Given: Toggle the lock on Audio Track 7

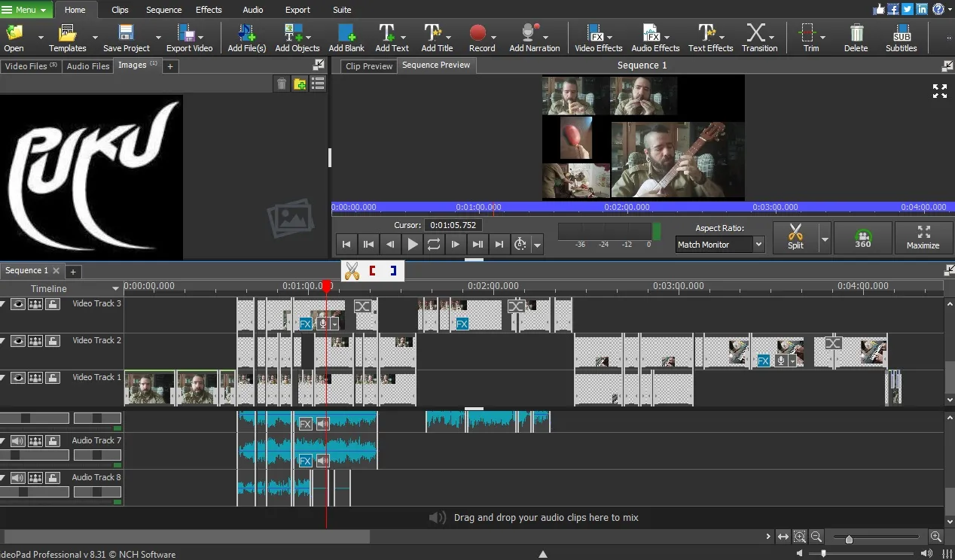Looking at the screenshot, I should pos(53,441).
